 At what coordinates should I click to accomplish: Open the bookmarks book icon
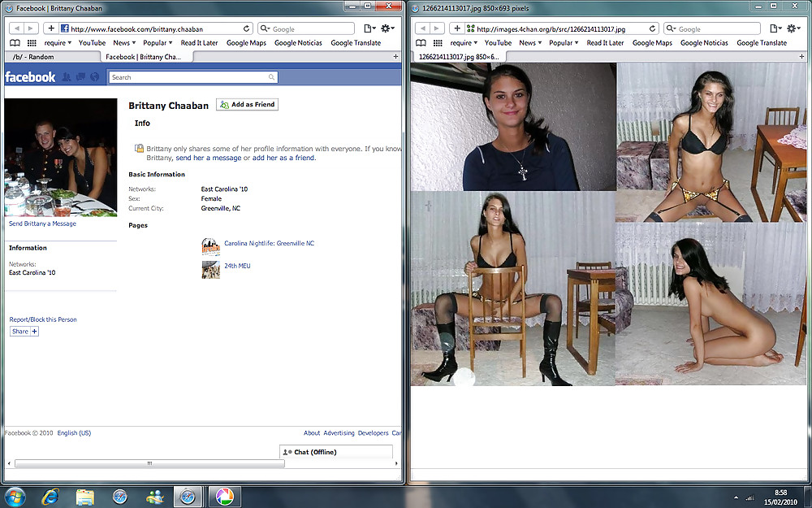[14, 42]
